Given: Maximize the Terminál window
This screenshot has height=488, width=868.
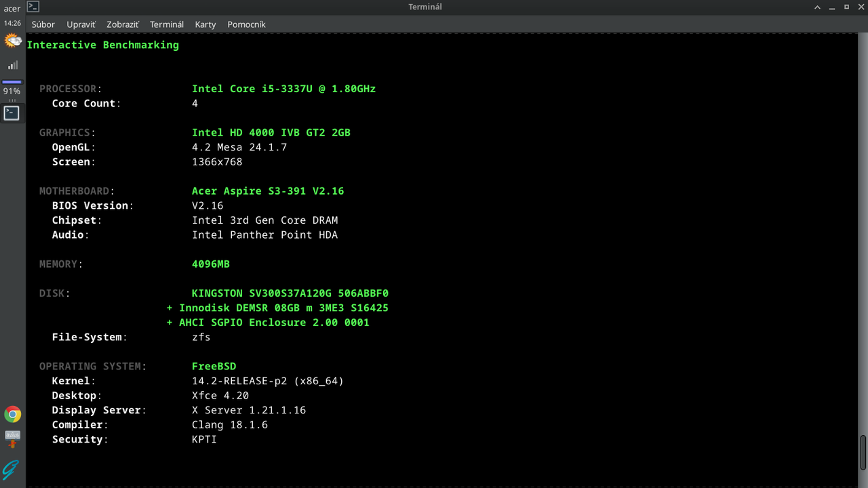Looking at the screenshot, I should (x=846, y=7).
